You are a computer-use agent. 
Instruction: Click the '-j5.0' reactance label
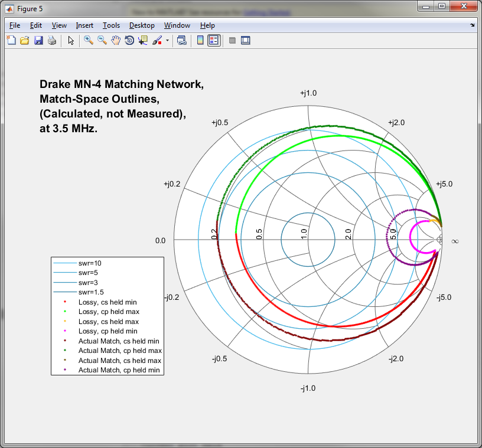444,297
